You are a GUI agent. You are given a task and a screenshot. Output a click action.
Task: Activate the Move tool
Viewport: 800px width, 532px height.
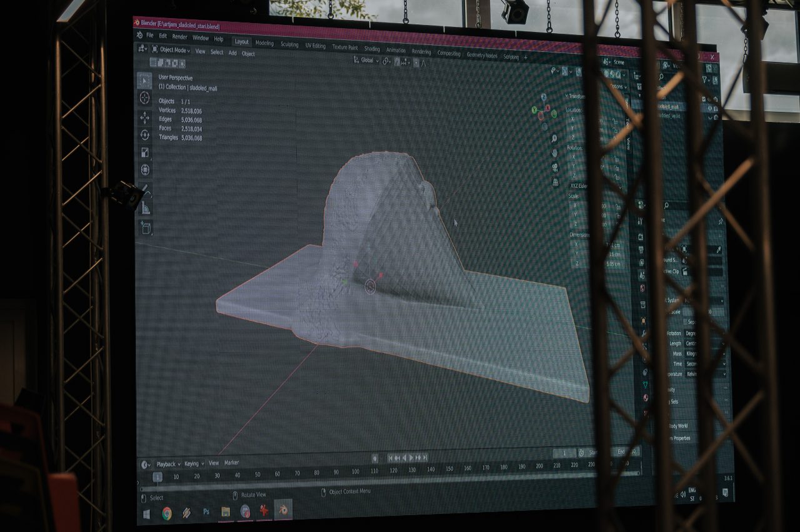click(x=144, y=117)
